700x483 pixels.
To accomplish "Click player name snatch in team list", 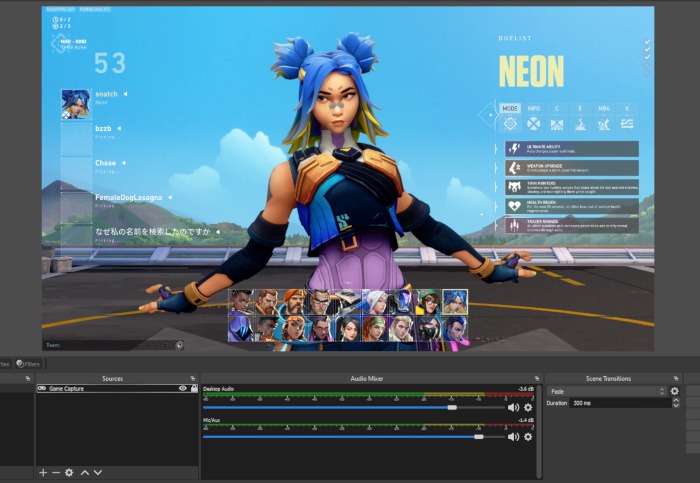I will tap(106, 94).
